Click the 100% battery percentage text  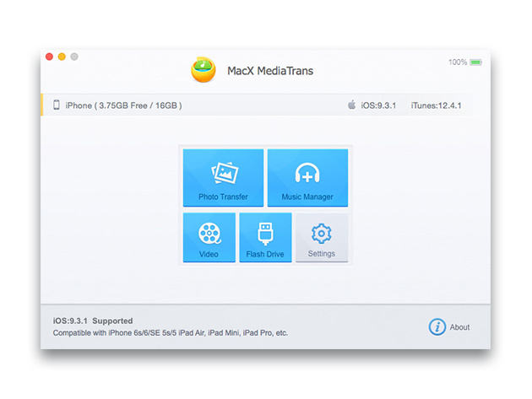pos(458,62)
